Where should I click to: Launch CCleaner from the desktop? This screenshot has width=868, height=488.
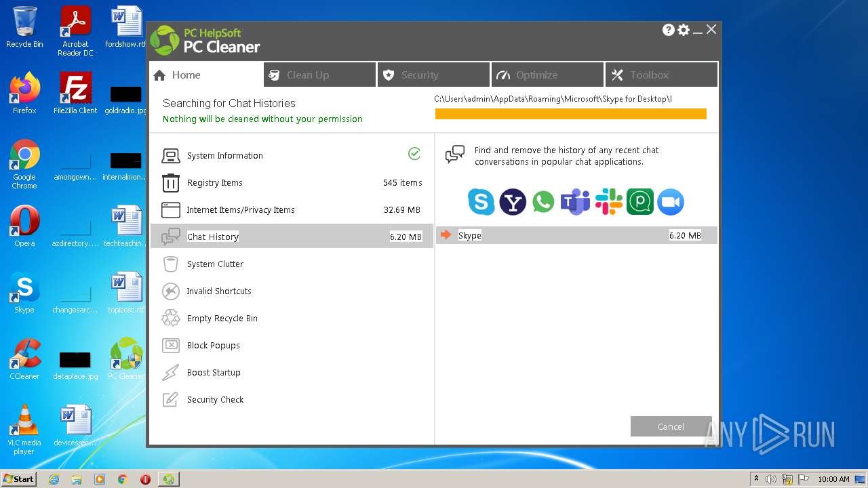(24, 359)
